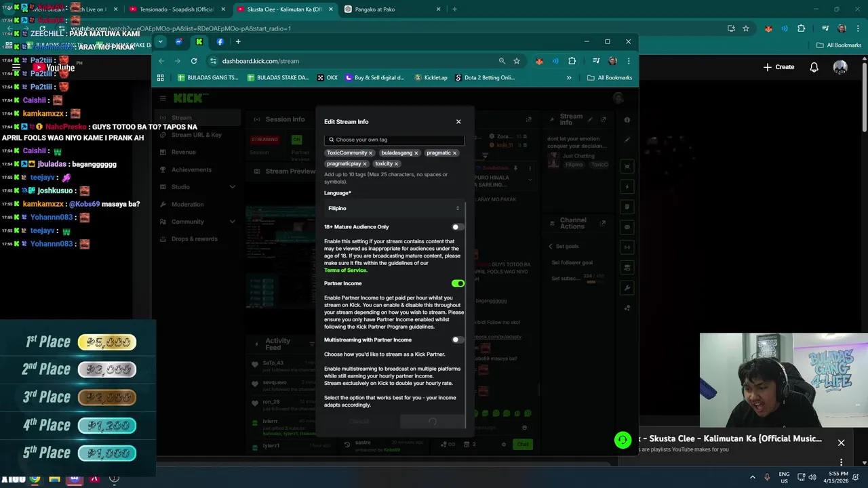Open Stream URL & Key in sidebar

(196, 135)
